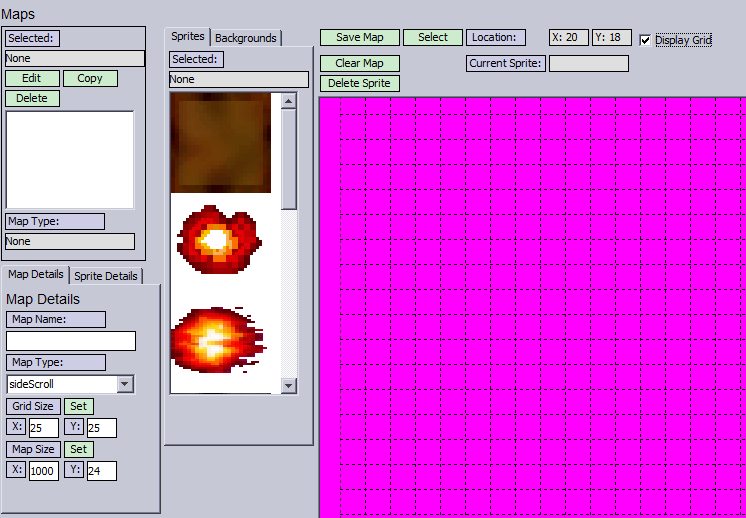The image size is (746, 518).
Task: Click the Map Size Y field showing 24
Action: pos(102,471)
